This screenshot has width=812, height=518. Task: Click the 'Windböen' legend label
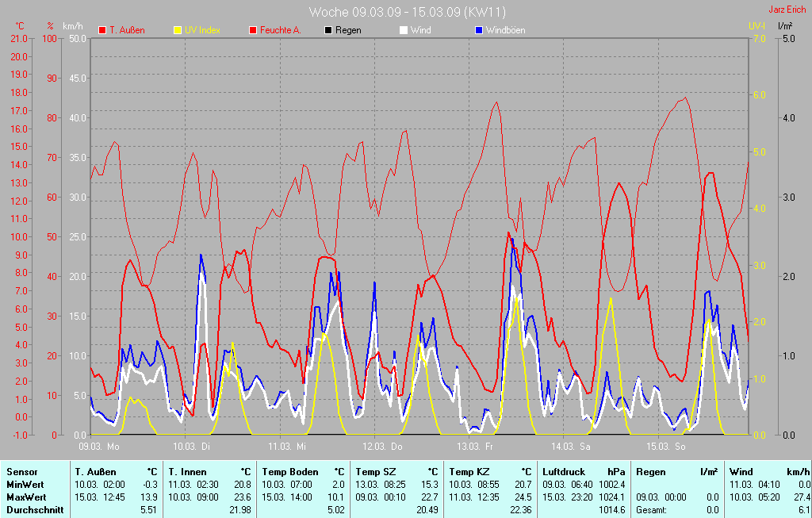(505, 30)
